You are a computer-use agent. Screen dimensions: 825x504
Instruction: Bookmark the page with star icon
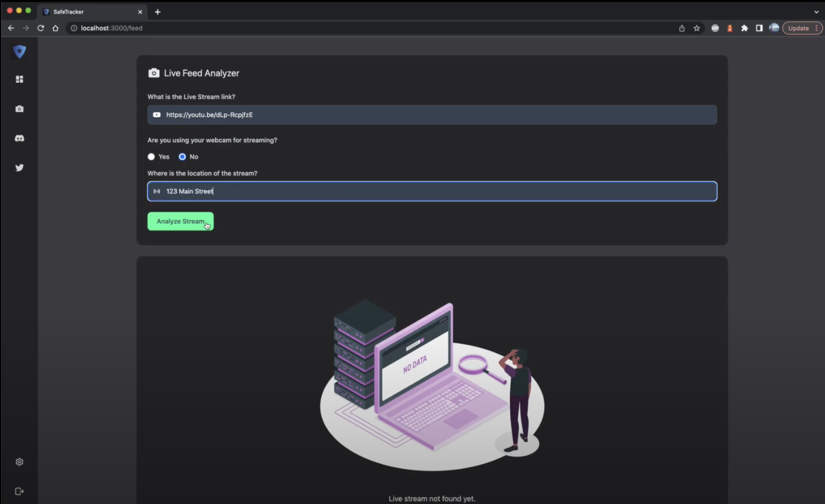[697, 28]
